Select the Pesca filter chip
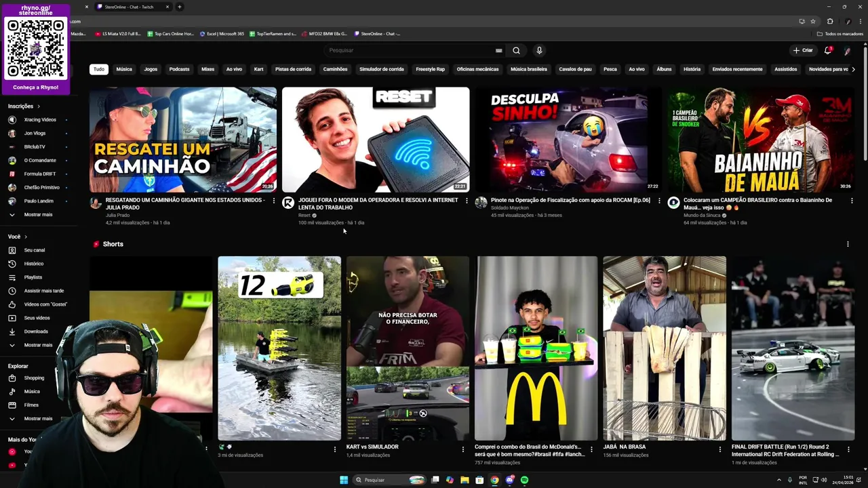This screenshot has width=868, height=488. coord(610,69)
